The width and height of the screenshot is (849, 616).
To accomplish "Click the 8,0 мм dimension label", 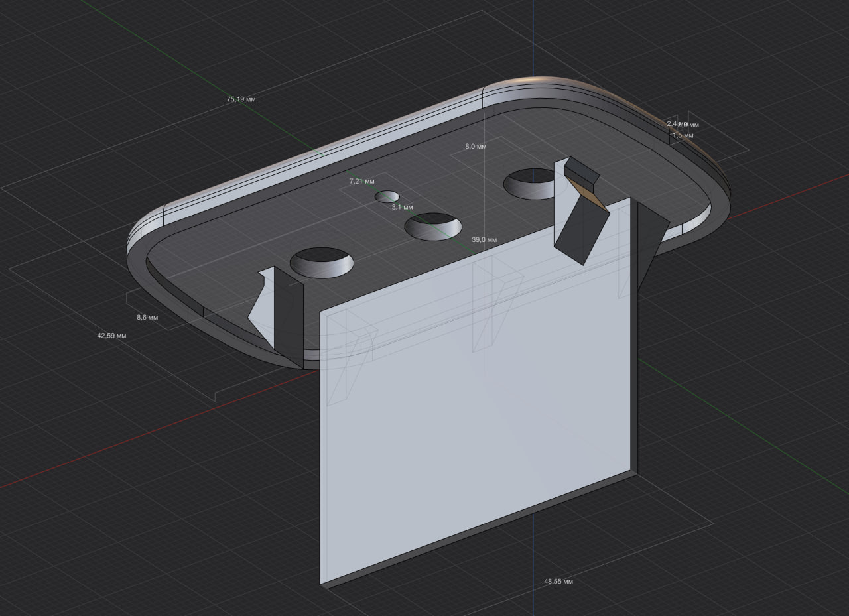I will (476, 147).
